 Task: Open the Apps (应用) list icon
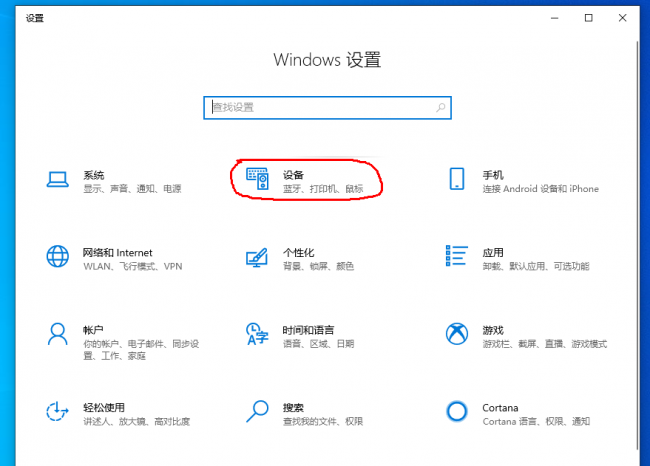coord(456,255)
